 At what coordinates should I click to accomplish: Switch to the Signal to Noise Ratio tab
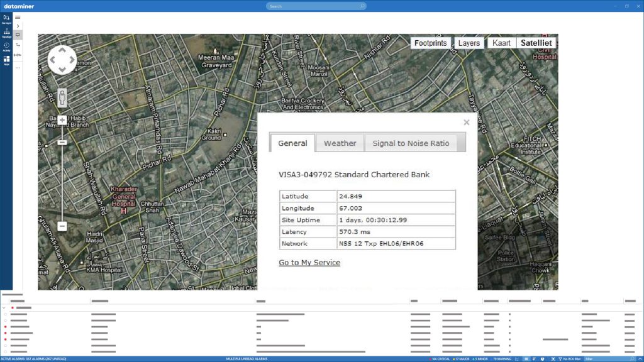(x=411, y=143)
